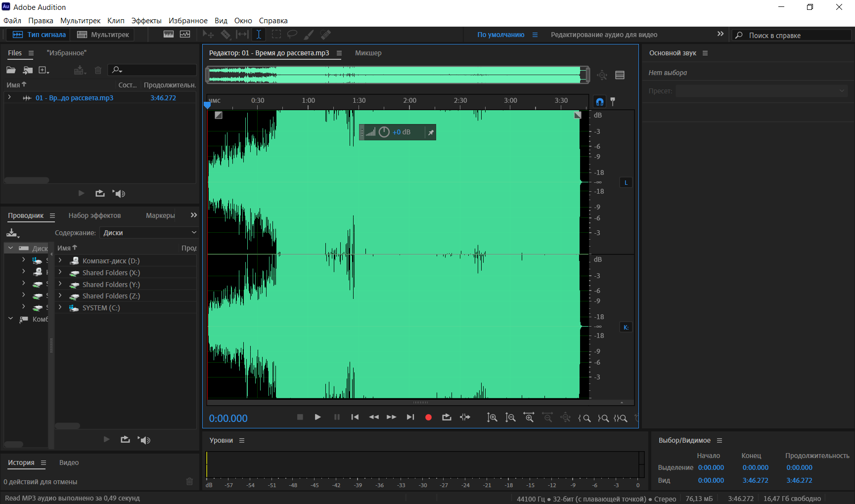Expand Shared Folders (Y:) entry
855x504 pixels.
(60, 284)
